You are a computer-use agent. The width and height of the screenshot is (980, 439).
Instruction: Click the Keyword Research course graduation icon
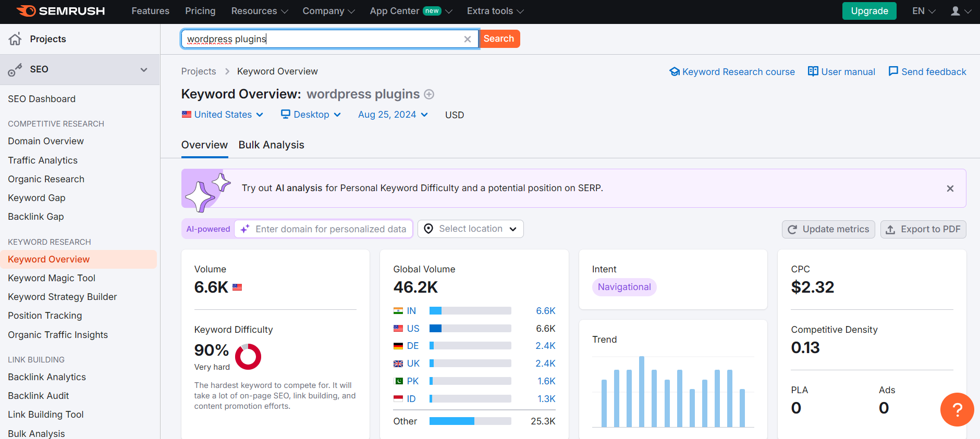(675, 72)
